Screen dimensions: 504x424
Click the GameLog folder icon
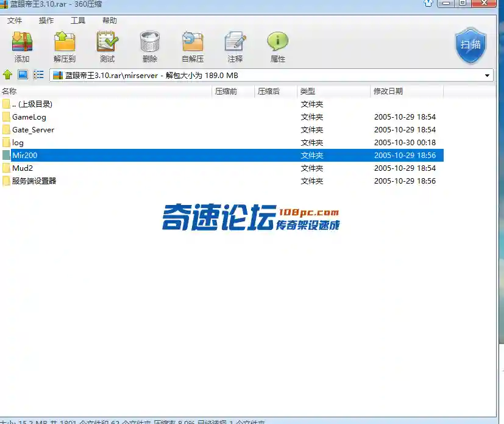click(6, 117)
